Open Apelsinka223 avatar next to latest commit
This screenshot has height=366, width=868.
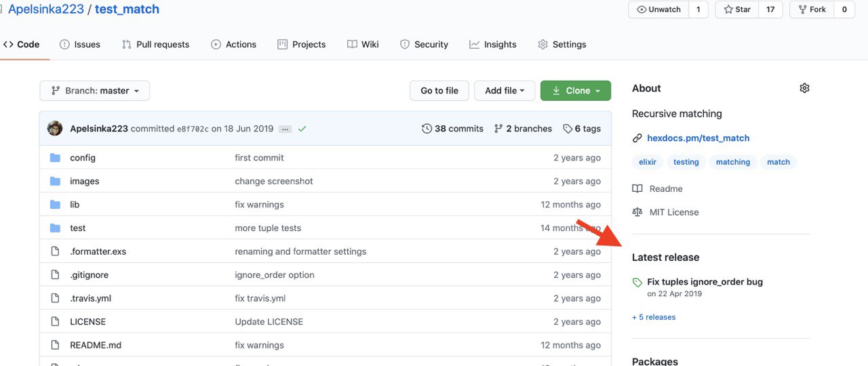coord(55,129)
